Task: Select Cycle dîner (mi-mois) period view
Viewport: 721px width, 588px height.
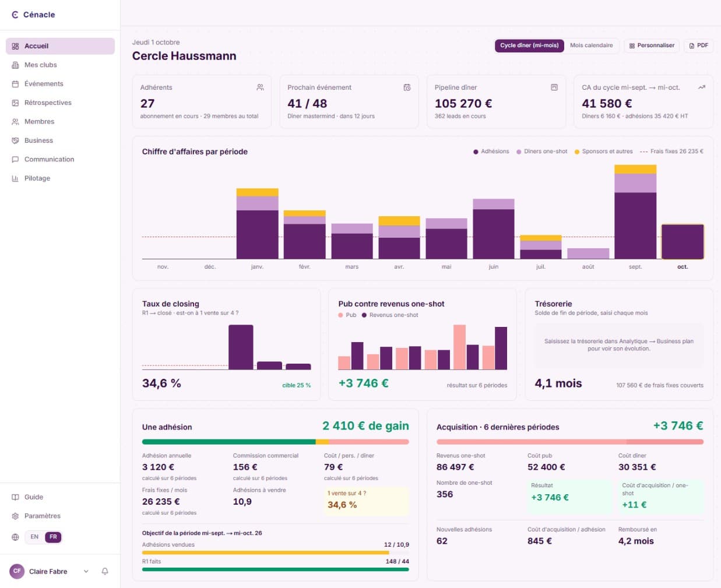Action: (x=529, y=45)
